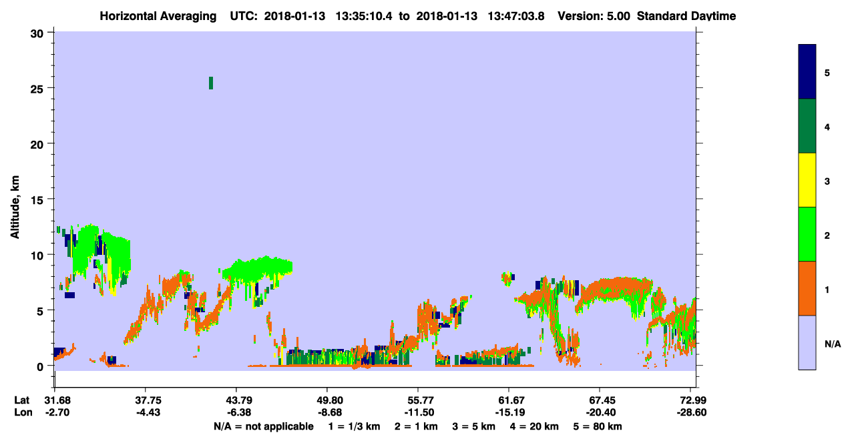Click the '3 = 5 km' legend entry

473,426
